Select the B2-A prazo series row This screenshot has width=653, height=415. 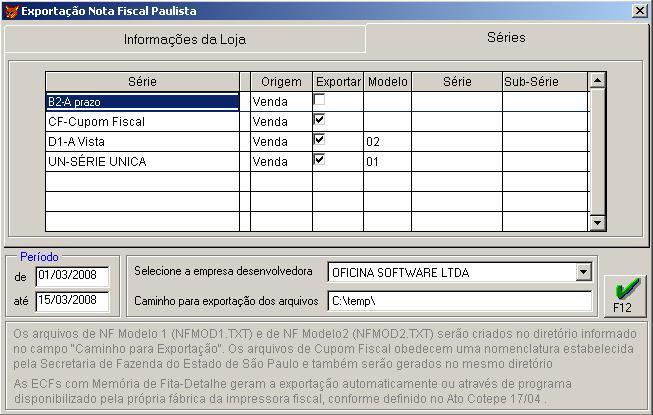(142, 102)
